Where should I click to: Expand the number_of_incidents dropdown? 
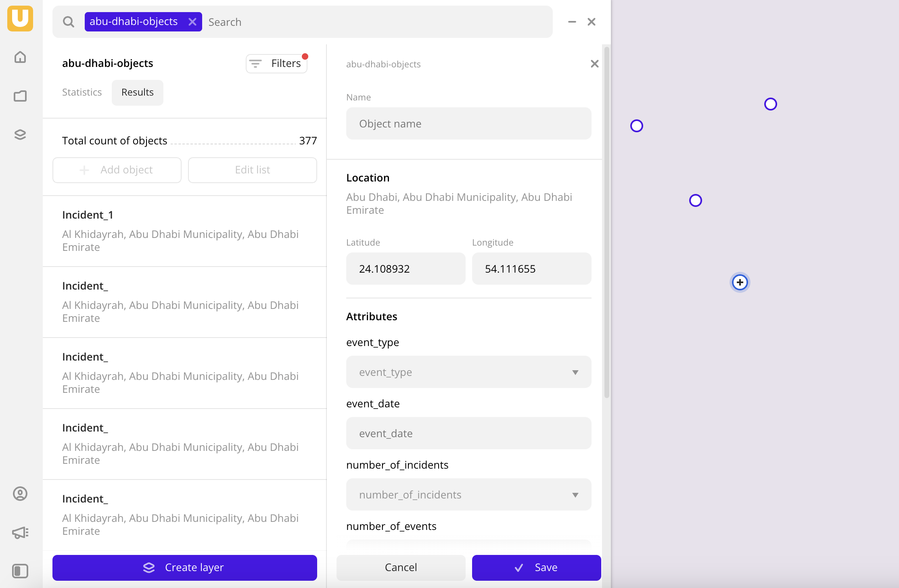469,494
